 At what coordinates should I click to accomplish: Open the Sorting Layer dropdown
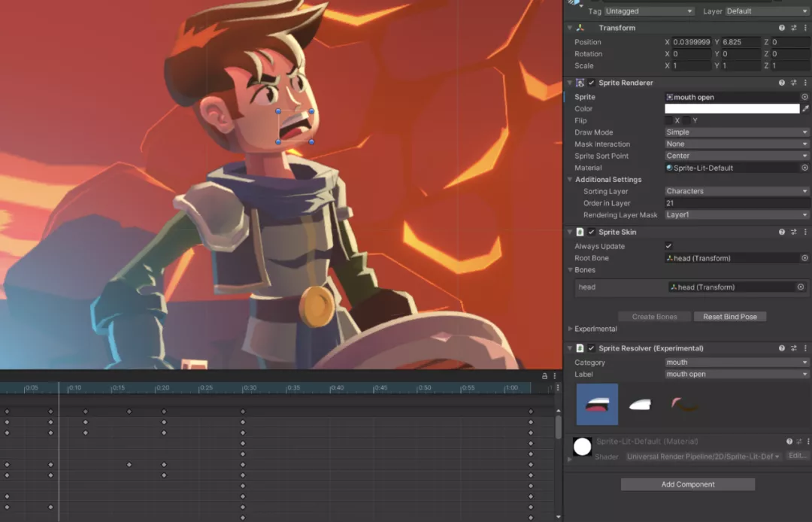pyautogui.click(x=735, y=191)
